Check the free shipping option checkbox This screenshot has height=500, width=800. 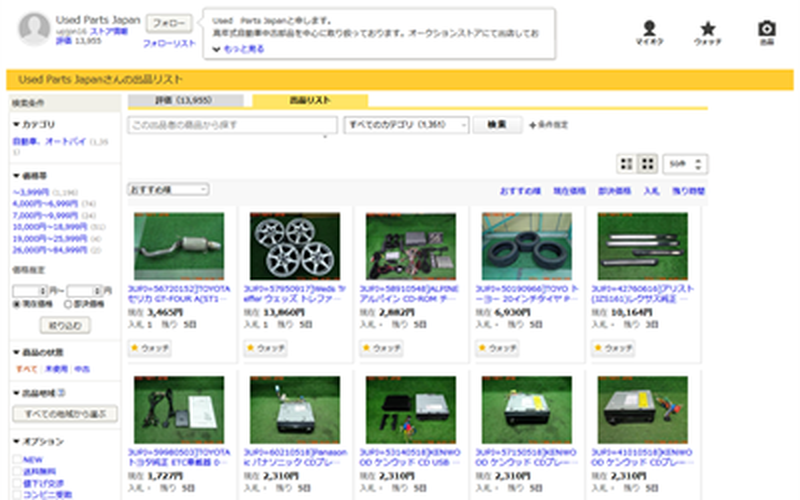pos(17,471)
